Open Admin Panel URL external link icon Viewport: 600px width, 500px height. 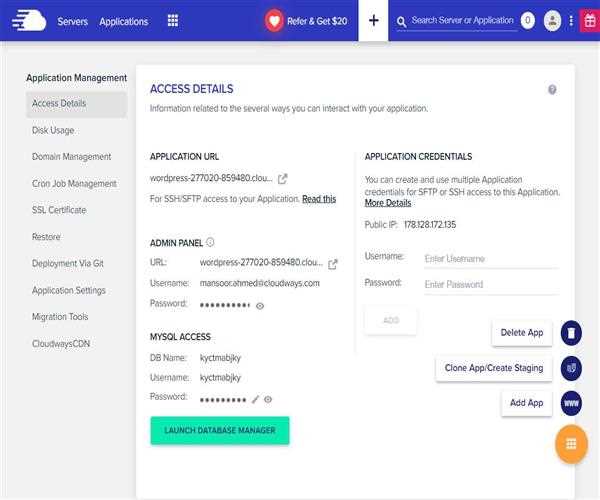pos(333,264)
